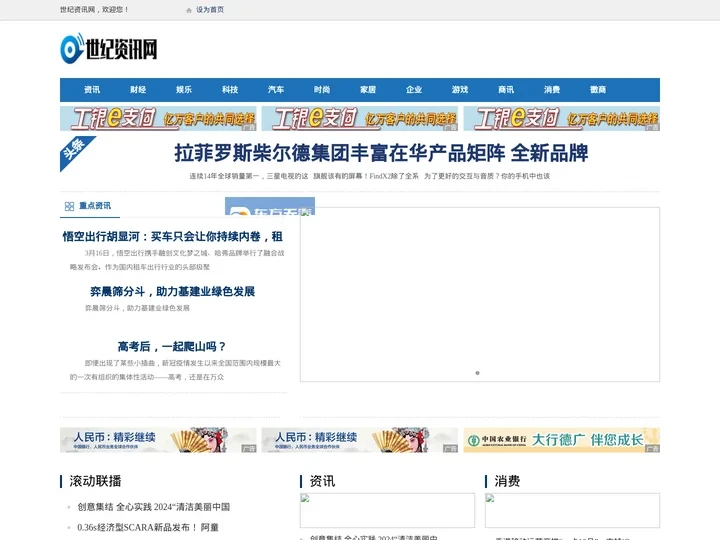Open headline 拉菲罗斯柴尔德集团丰富在华产品矩阵
The image size is (720, 540).
pos(381,153)
